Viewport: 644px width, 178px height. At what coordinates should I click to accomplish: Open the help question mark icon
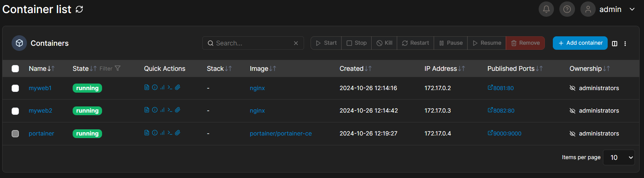567,9
